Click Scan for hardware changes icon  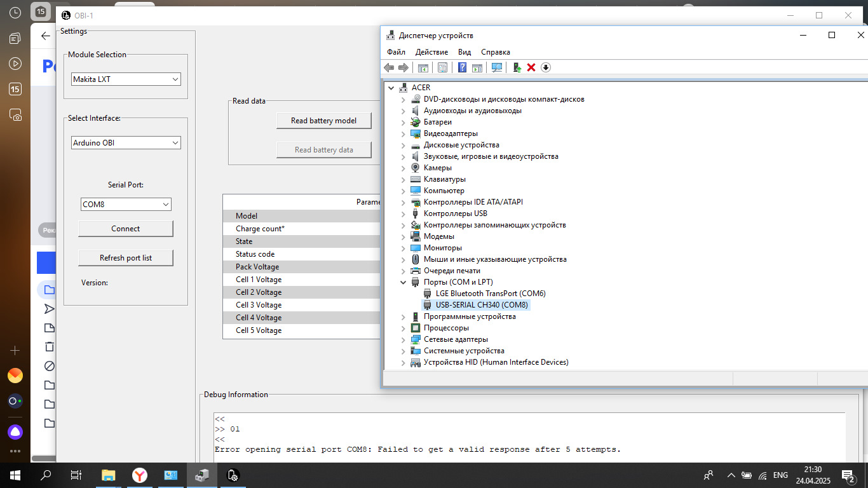pyautogui.click(x=497, y=67)
